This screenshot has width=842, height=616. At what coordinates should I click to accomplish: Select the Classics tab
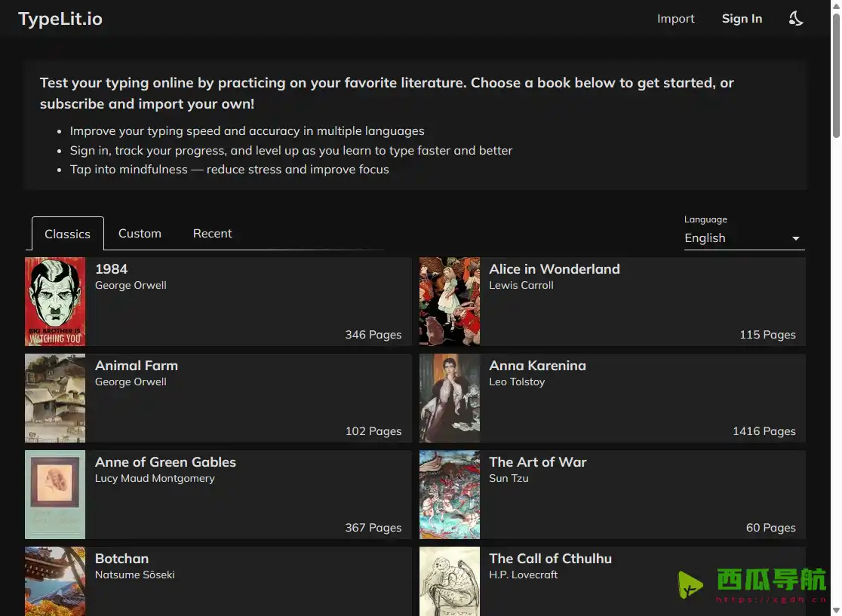click(67, 234)
